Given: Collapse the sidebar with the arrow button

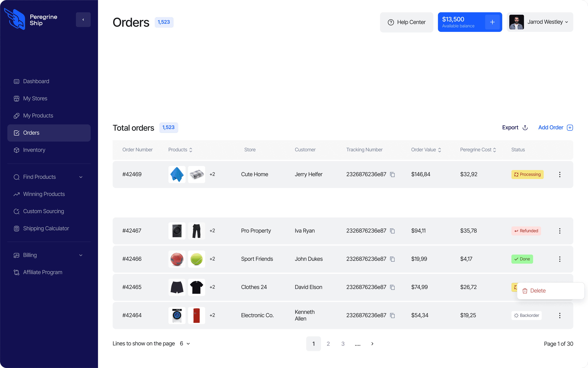Looking at the screenshot, I should tap(83, 20).
